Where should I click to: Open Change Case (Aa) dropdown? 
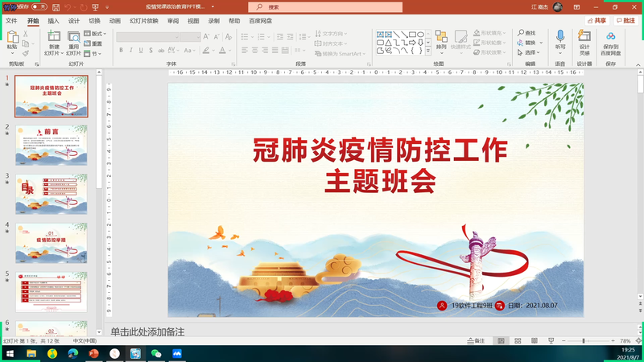189,50
